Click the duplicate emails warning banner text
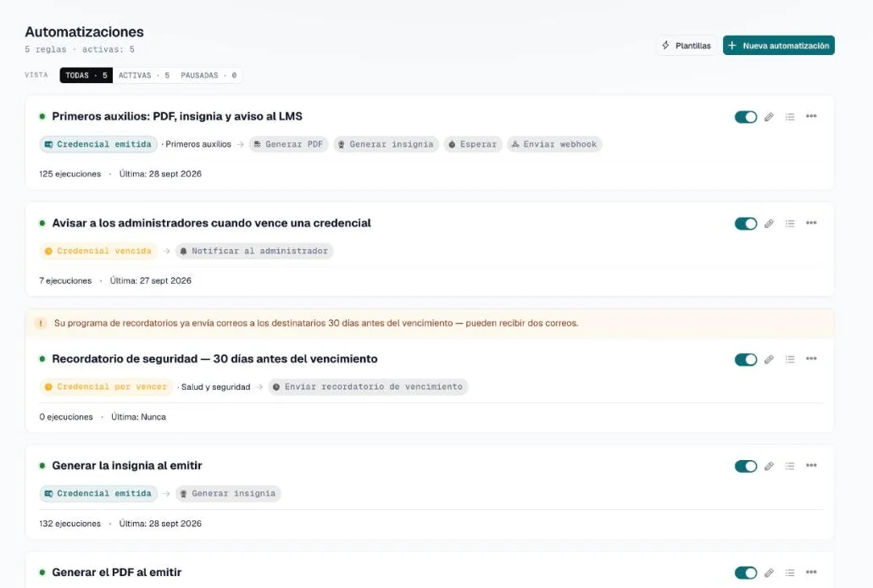Image resolution: width=873 pixels, height=588 pixels. click(316, 324)
